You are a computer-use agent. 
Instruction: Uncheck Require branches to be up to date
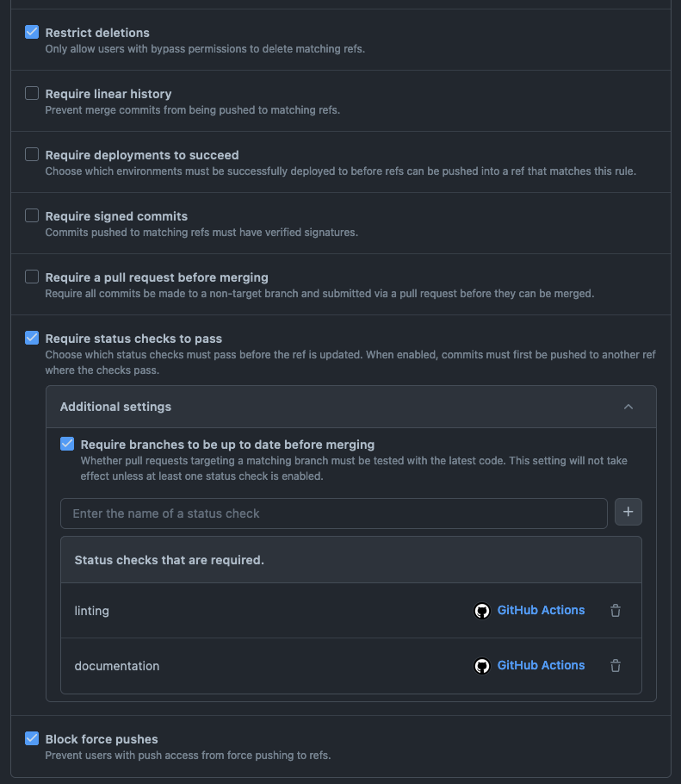coord(67,444)
